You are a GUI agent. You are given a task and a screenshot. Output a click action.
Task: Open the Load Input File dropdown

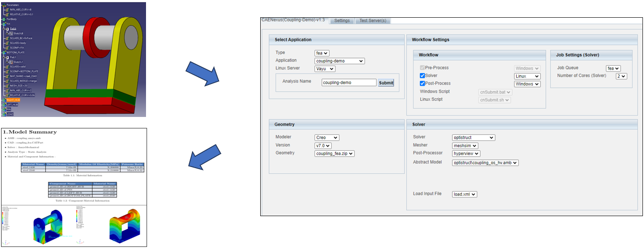coord(464,194)
